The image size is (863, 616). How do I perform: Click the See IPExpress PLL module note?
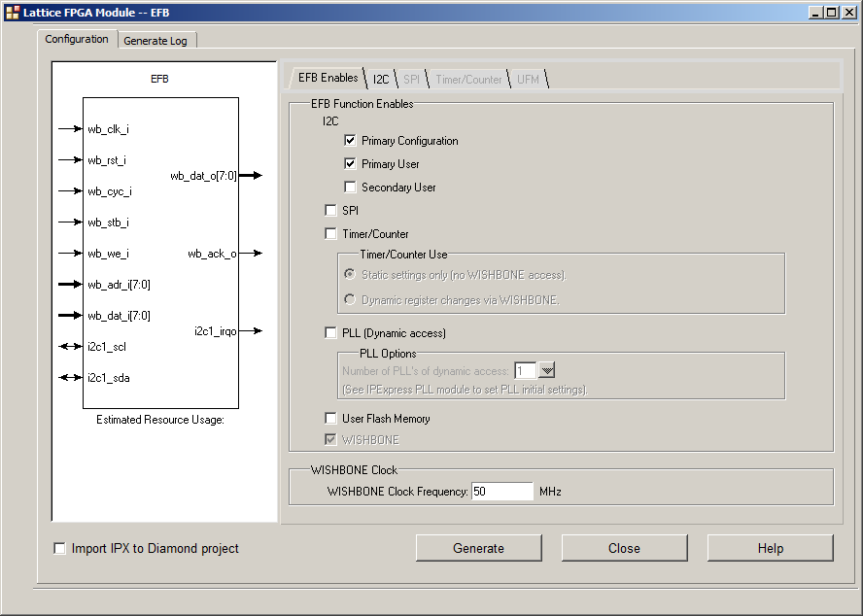click(x=466, y=390)
